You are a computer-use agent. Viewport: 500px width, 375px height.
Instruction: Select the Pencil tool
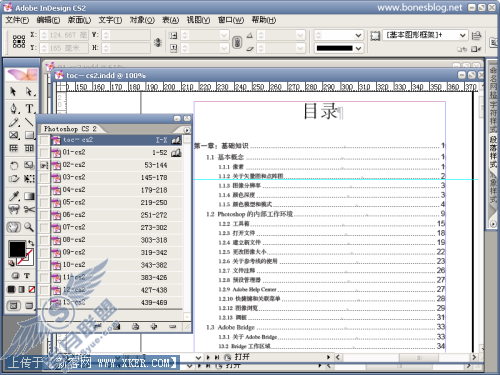[13, 122]
